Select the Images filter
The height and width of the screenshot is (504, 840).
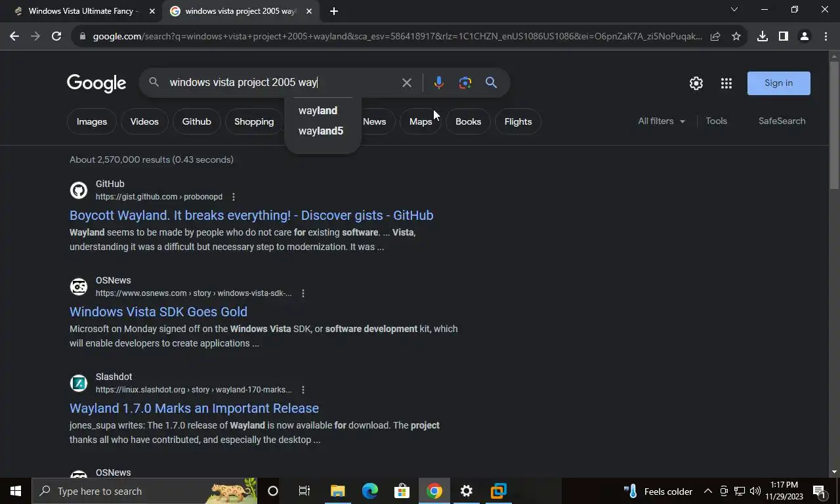(x=92, y=121)
